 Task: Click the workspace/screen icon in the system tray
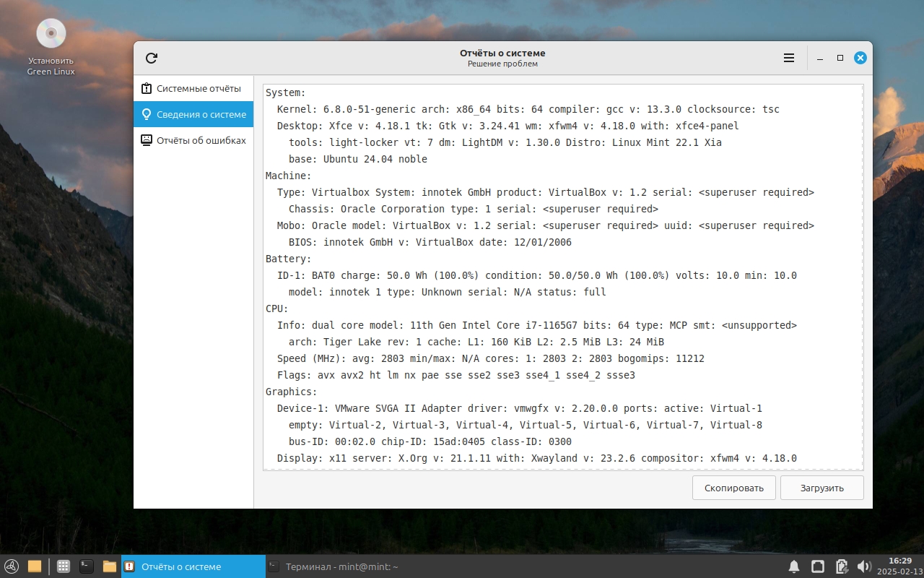coord(817,566)
